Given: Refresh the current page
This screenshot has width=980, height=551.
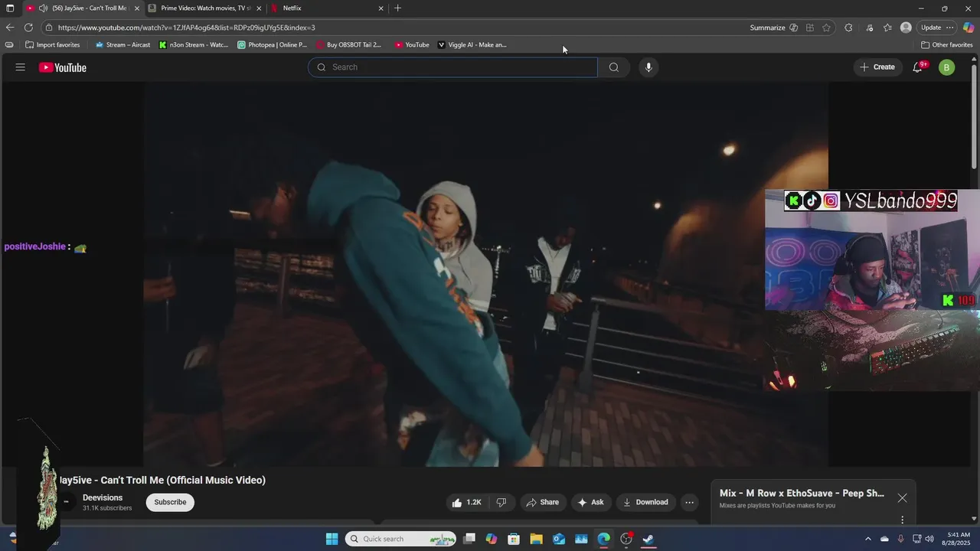Looking at the screenshot, I should click(28, 28).
